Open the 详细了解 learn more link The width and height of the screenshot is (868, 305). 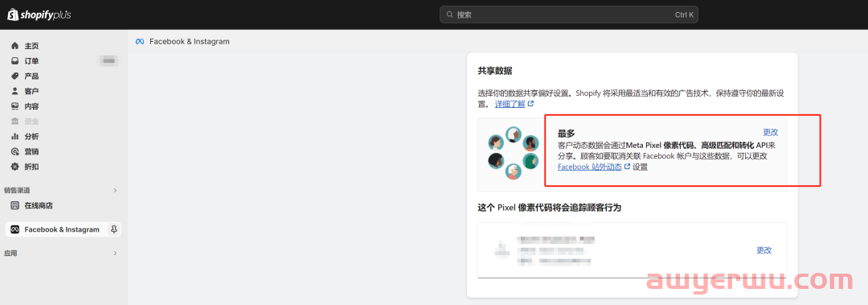pyautogui.click(x=510, y=104)
